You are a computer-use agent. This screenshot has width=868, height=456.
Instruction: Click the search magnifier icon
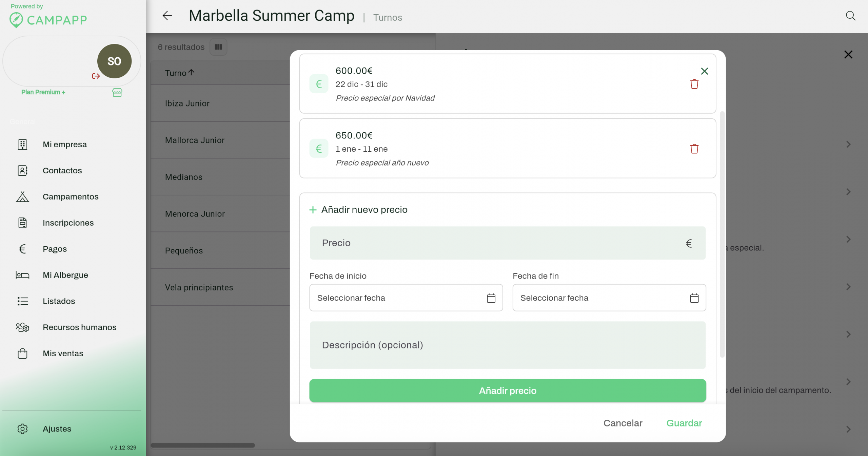coord(850,16)
